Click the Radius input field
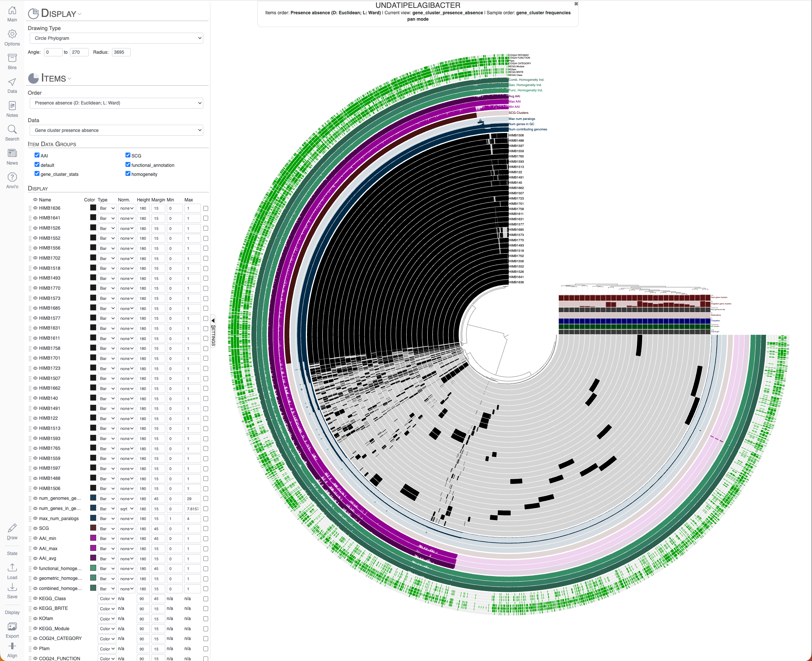Image resolution: width=812 pixels, height=661 pixels. (121, 52)
